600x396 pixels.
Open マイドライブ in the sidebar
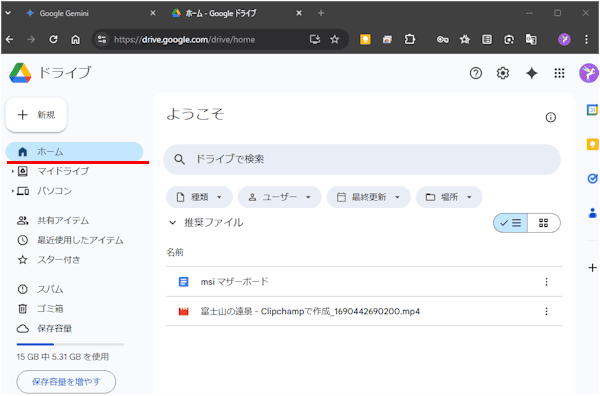63,171
